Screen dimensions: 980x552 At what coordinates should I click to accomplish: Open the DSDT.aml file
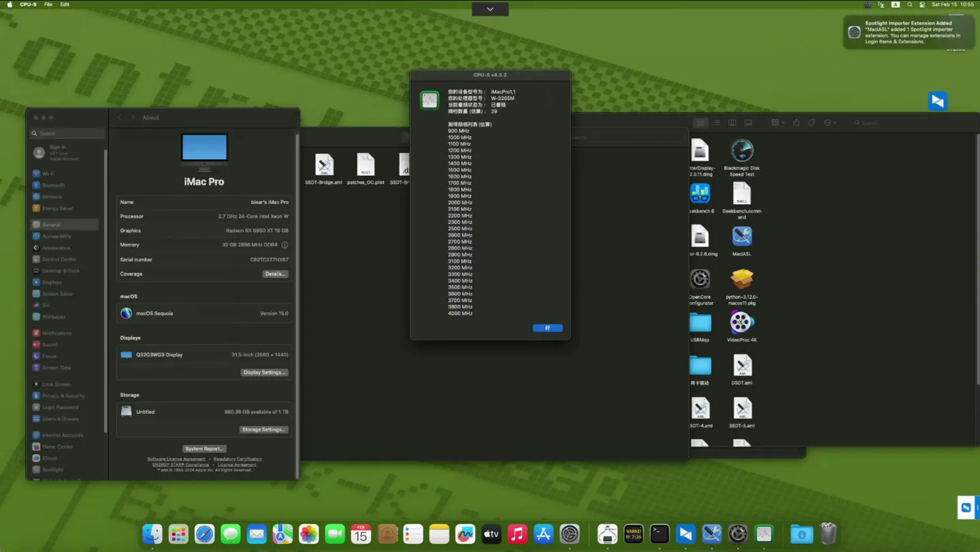point(741,366)
